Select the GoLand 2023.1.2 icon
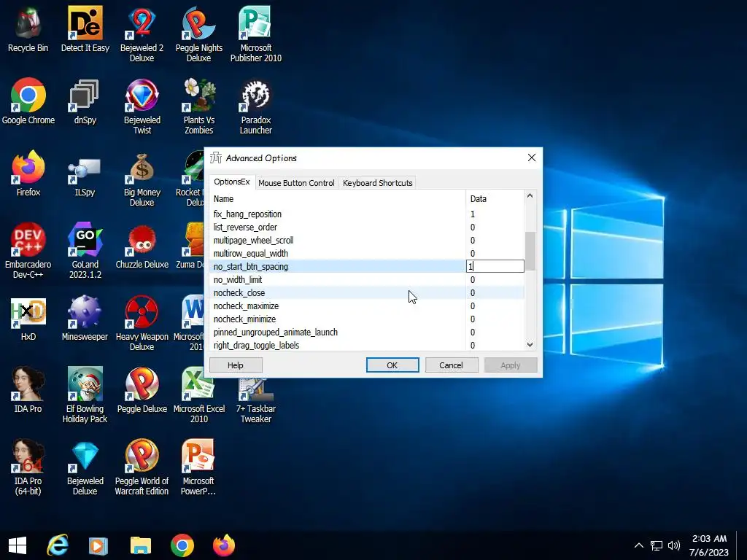This screenshot has width=747, height=560. click(85, 251)
